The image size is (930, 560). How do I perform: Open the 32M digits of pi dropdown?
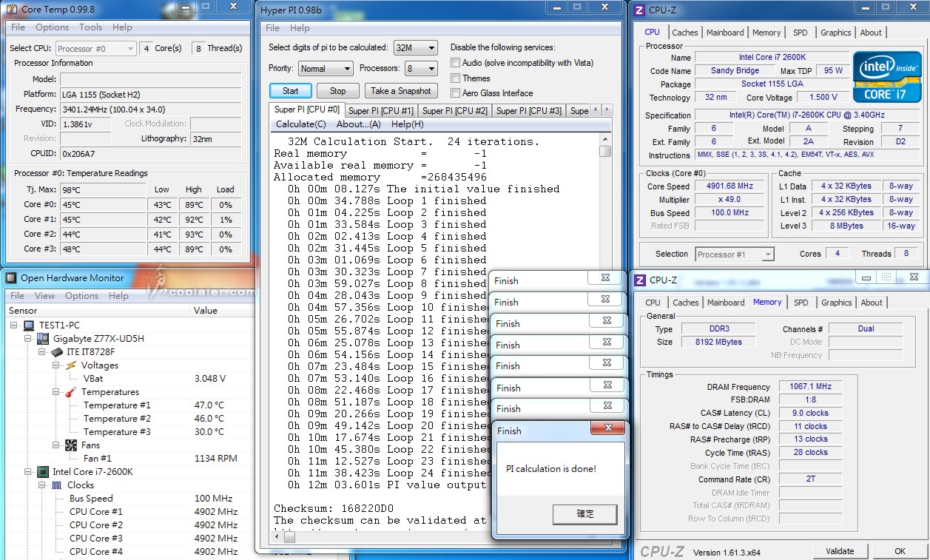point(415,47)
